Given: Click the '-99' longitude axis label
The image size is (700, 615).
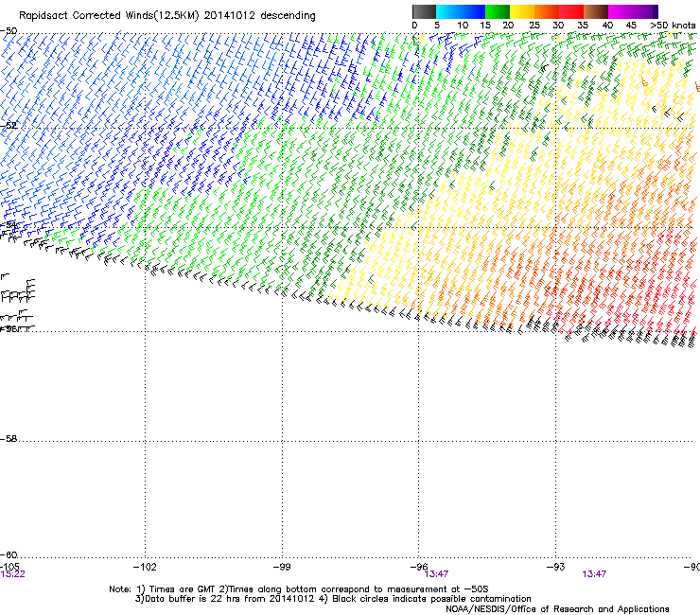Looking at the screenshot, I should coord(282,567).
